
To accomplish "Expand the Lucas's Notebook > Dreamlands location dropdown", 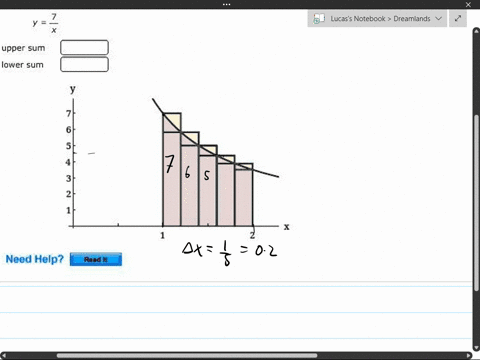I will click(439, 19).
